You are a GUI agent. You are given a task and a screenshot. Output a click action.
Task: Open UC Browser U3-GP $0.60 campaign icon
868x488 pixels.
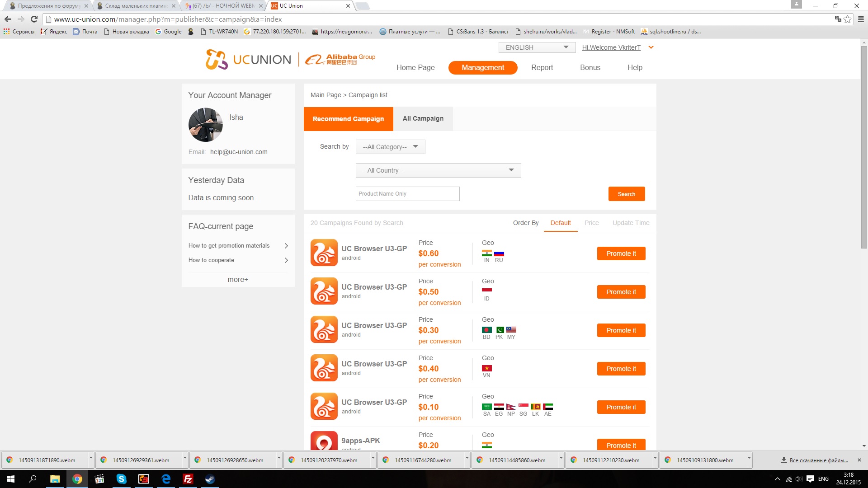click(x=324, y=253)
